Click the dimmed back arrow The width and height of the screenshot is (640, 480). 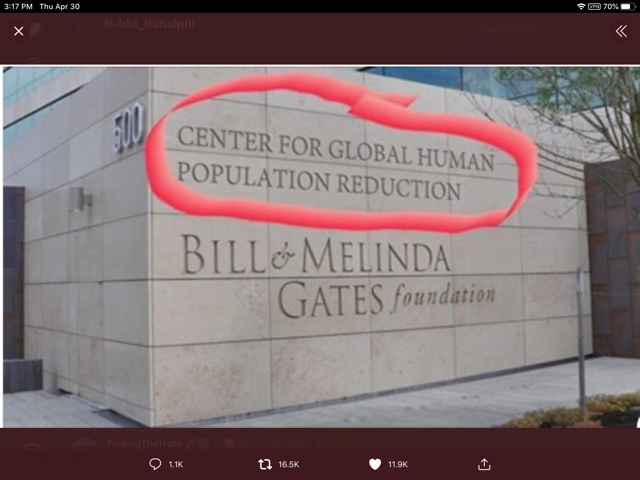point(80,29)
